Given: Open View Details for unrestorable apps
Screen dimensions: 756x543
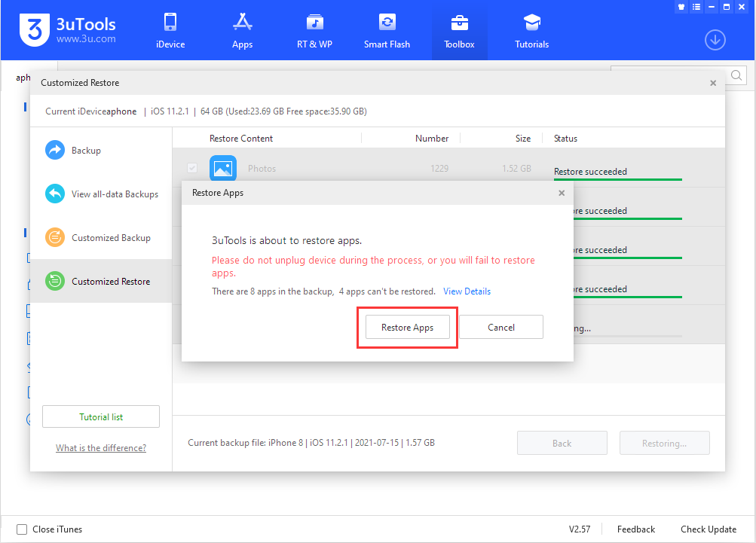Looking at the screenshot, I should 467,291.
